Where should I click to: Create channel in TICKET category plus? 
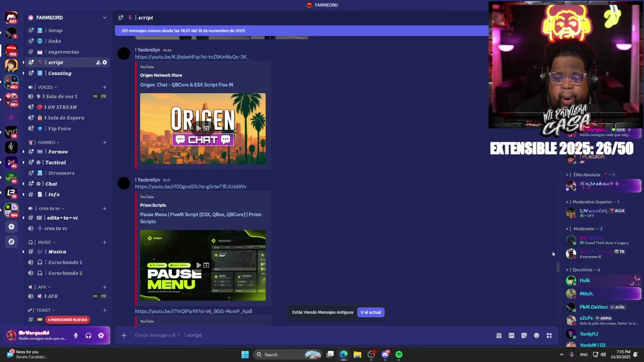(x=105, y=310)
